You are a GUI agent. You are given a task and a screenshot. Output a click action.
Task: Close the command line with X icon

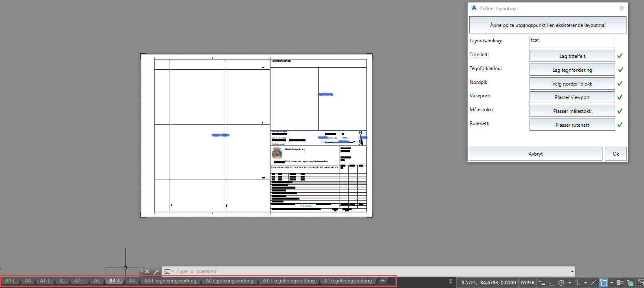(x=147, y=271)
